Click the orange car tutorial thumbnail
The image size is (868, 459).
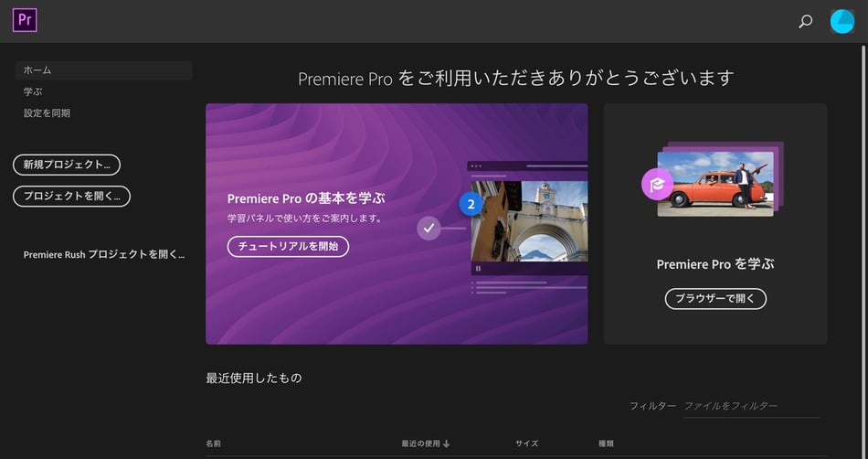715,184
